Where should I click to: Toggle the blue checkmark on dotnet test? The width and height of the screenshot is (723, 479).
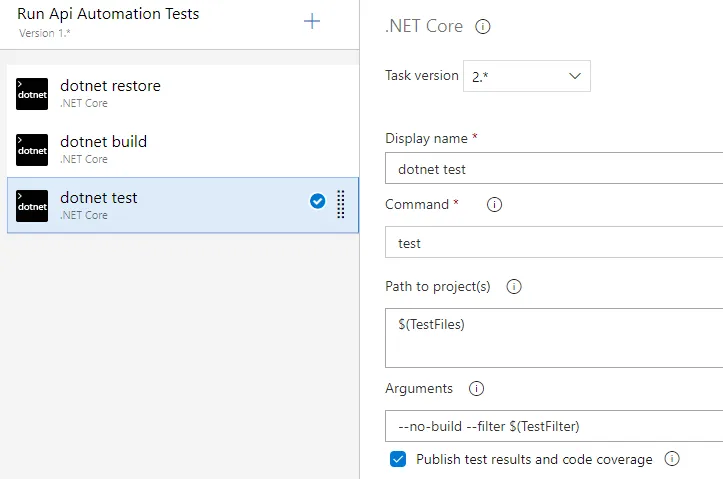coord(318,202)
